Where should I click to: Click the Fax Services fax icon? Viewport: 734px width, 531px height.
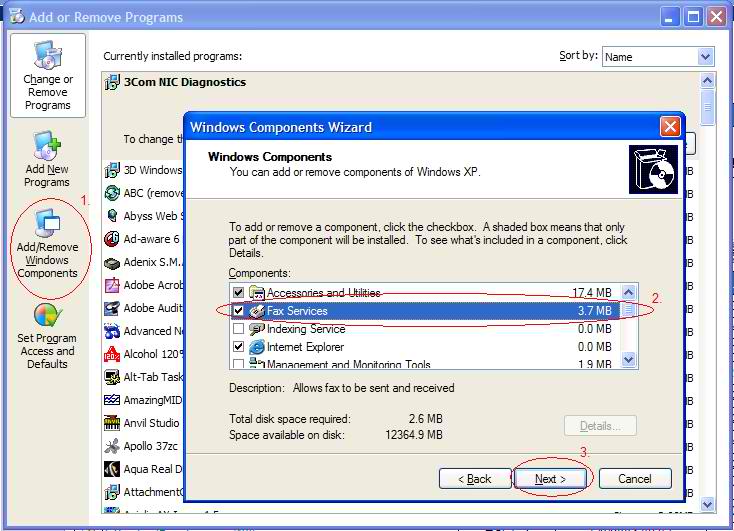tap(257, 311)
